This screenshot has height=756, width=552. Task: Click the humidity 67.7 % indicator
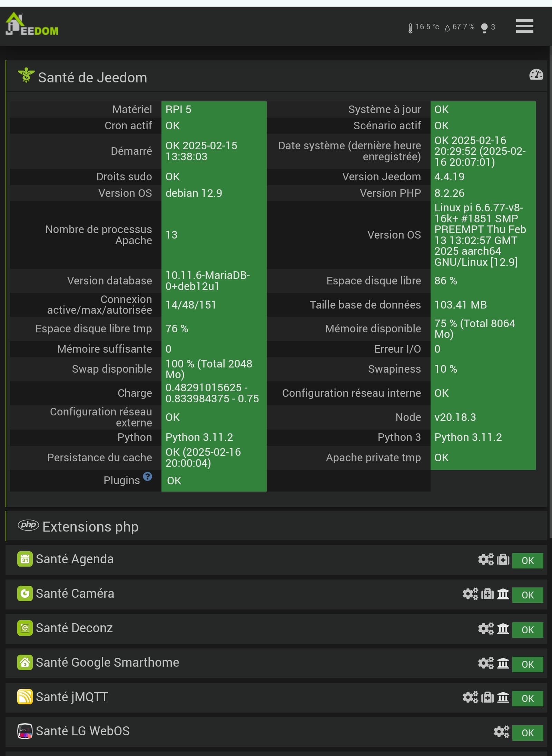[x=460, y=27]
